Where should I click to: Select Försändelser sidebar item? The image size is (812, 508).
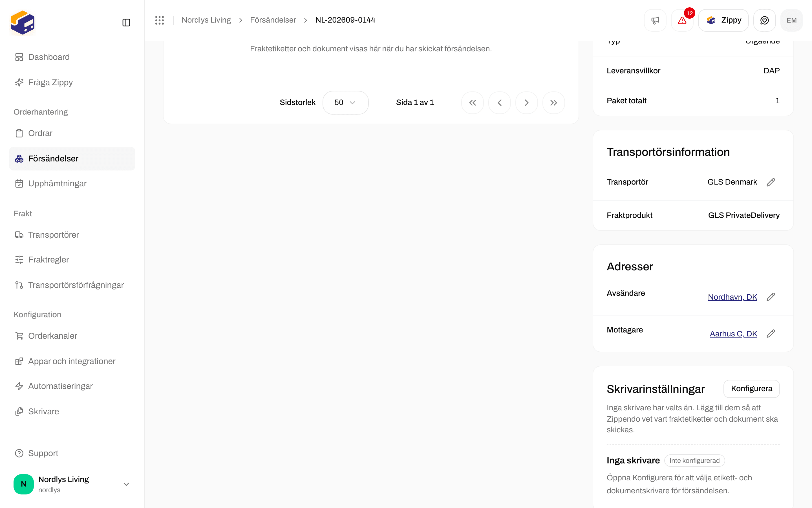pyautogui.click(x=72, y=159)
